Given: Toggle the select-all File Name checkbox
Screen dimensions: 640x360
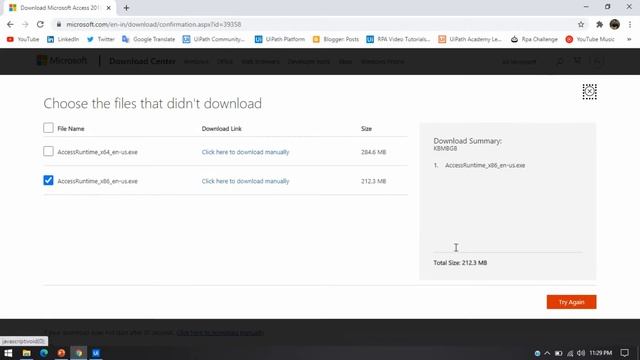Looking at the screenshot, I should tap(48, 128).
